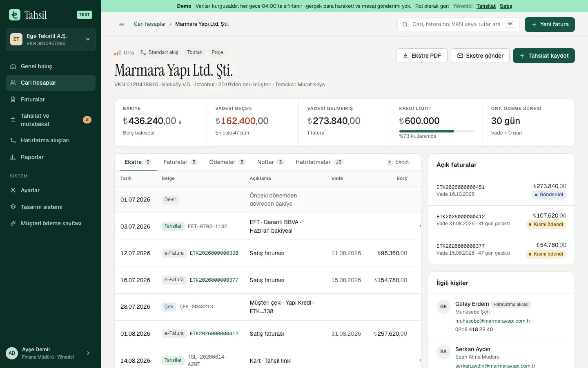Image resolution: width=588 pixels, height=368 pixels.
Task: Open Genel bakış from the sidebar
Action: [51, 66]
